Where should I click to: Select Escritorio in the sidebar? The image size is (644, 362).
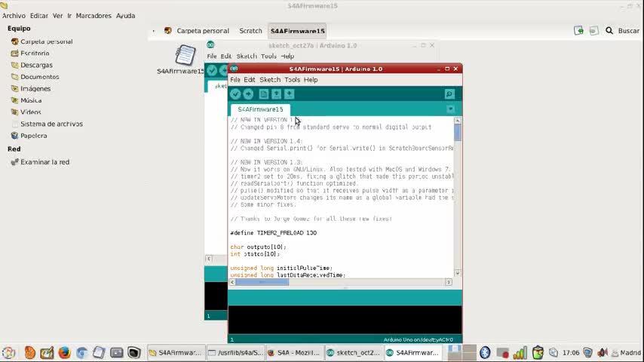click(30, 54)
